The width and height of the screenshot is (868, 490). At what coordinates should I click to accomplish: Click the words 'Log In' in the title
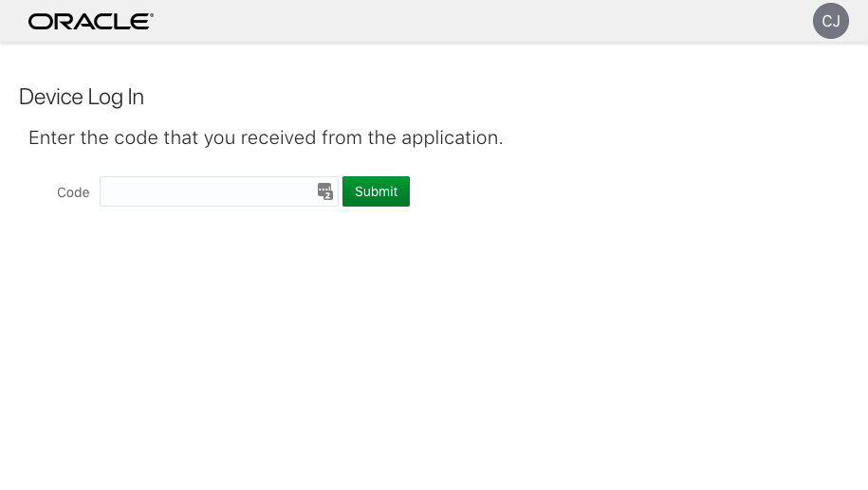tap(116, 97)
